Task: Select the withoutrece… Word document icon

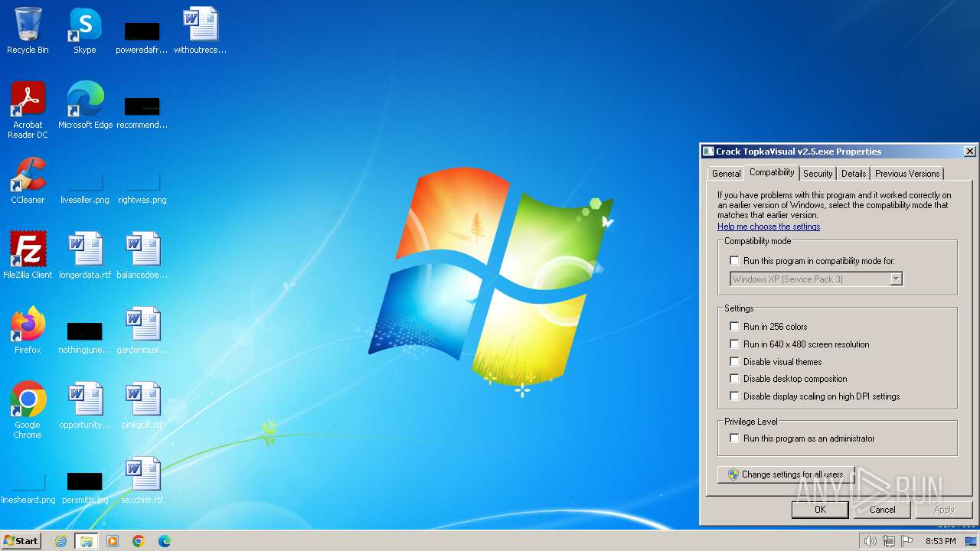Action: point(201,31)
